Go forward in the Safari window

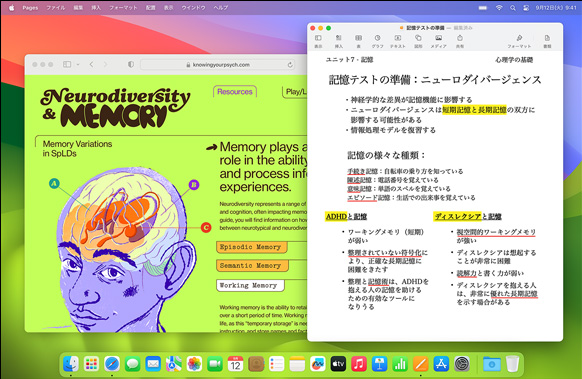click(x=105, y=64)
